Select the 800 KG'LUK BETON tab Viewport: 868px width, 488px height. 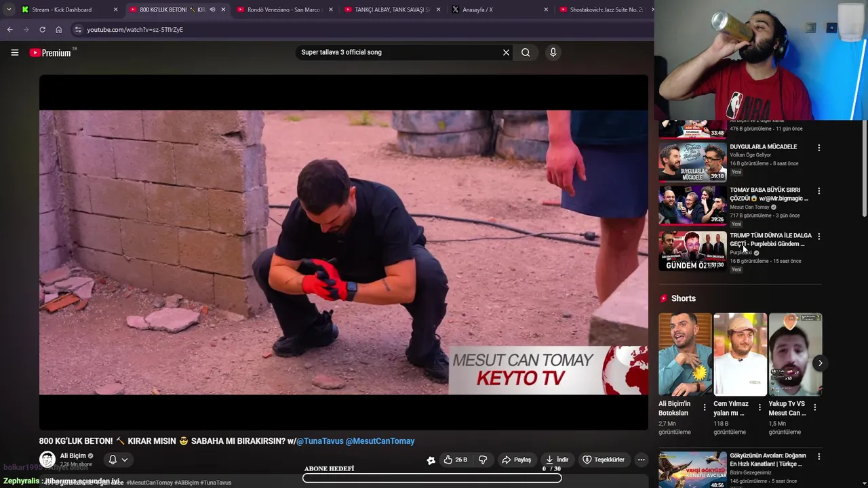coord(178,9)
